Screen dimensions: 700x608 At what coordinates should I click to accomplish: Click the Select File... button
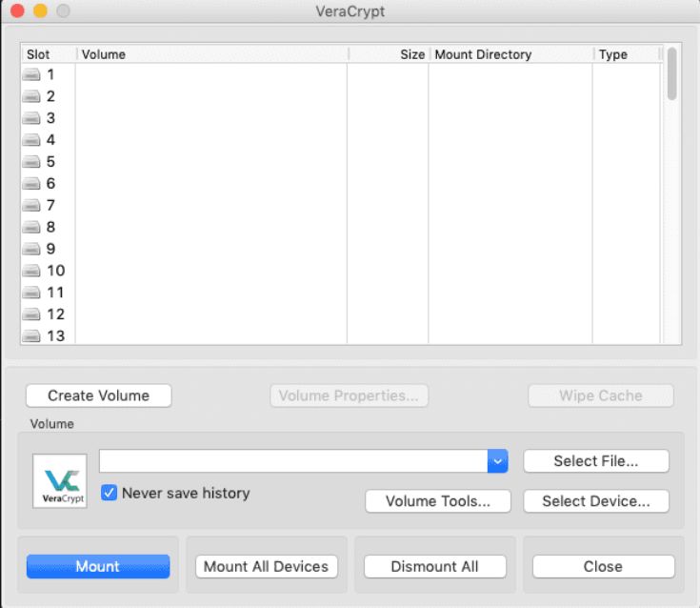[596, 461]
